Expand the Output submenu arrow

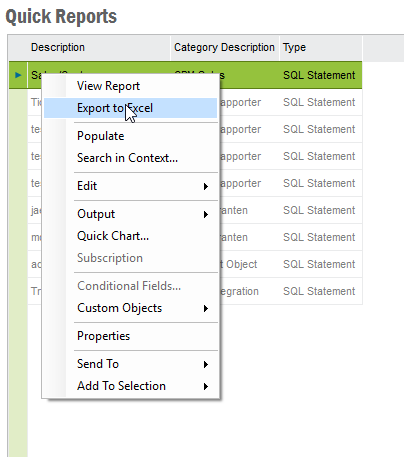(206, 214)
